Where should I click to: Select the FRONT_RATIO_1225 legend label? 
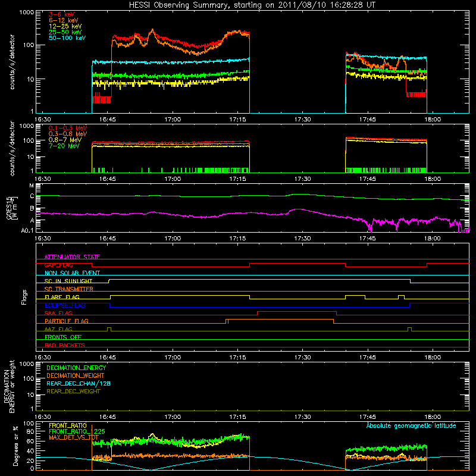click(77, 431)
